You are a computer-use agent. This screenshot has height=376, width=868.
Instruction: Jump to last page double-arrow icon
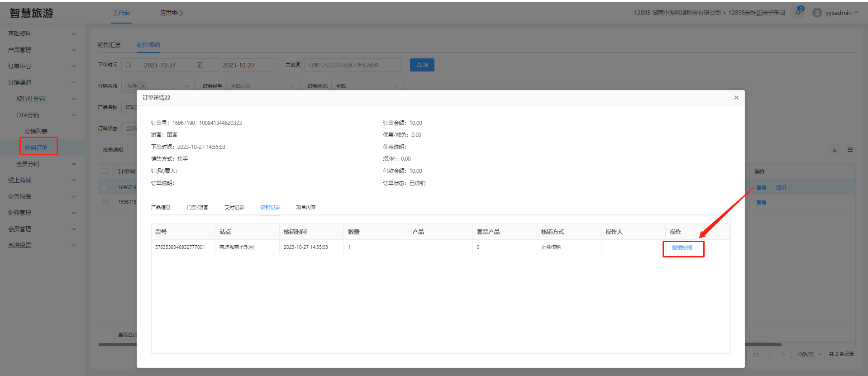pyautogui.click(x=782, y=354)
